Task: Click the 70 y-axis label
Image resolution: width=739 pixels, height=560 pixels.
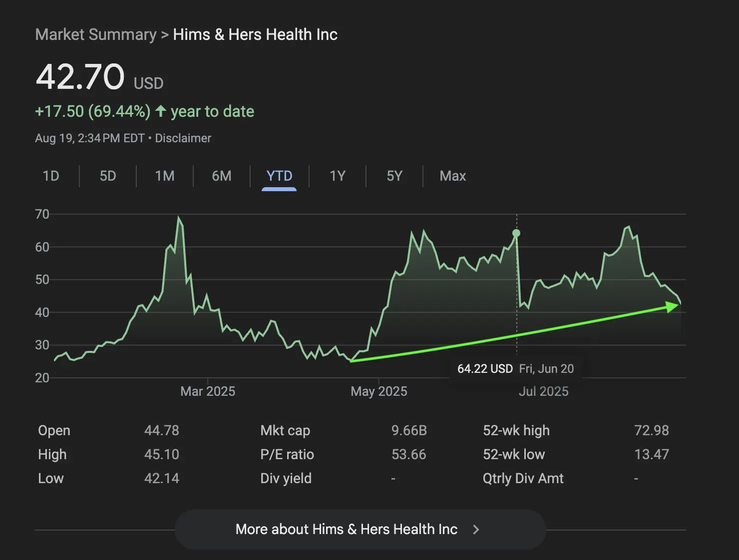Action: coord(42,214)
